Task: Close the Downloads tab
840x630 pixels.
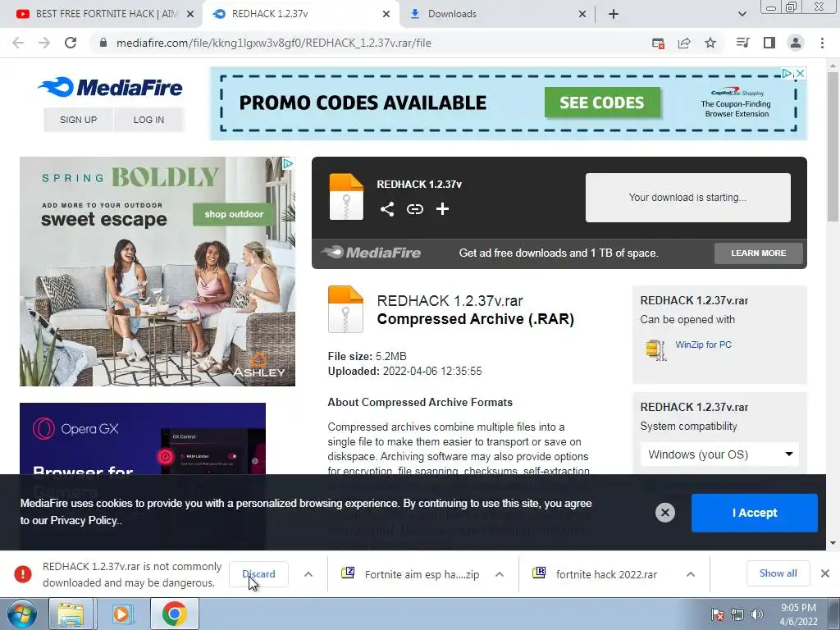Action: tap(582, 14)
